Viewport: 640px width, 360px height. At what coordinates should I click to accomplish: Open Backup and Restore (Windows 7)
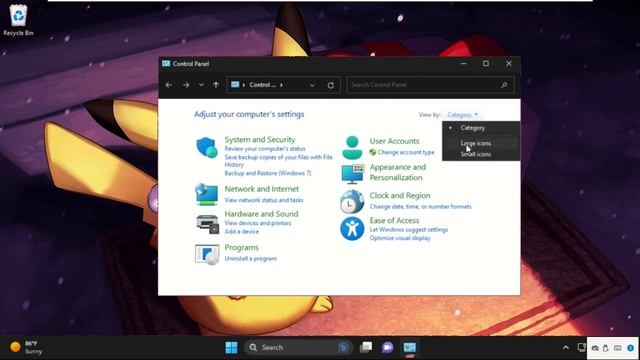click(268, 173)
